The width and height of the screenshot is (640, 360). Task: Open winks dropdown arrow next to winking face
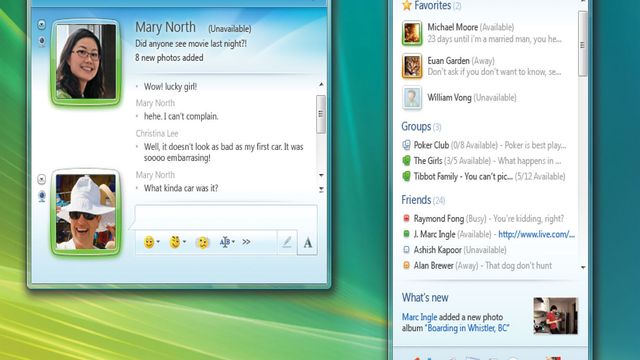184,242
